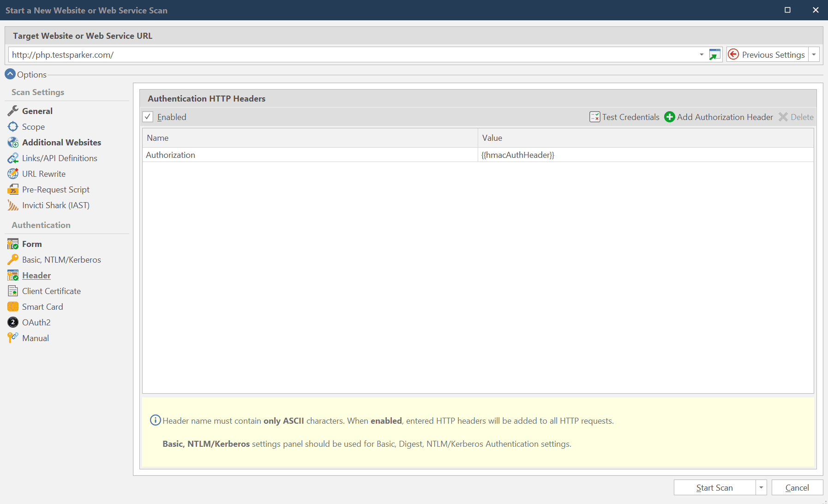Click the Test Credentials button
This screenshot has height=504, width=828.
(630, 117)
